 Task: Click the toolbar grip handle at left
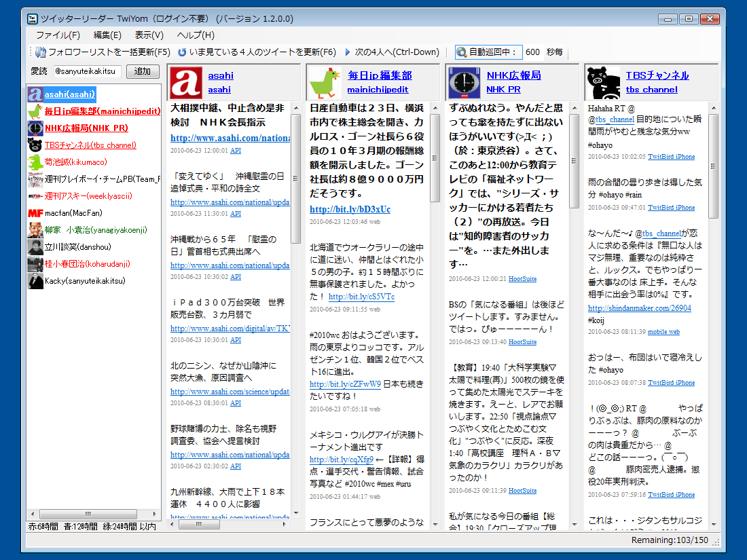tap(31, 52)
